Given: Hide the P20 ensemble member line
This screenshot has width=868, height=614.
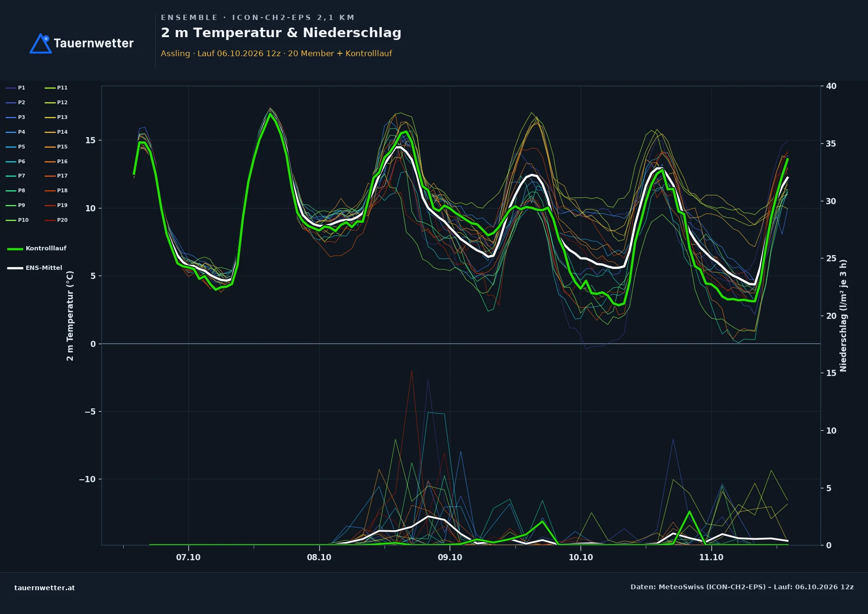Looking at the screenshot, I should (56, 220).
